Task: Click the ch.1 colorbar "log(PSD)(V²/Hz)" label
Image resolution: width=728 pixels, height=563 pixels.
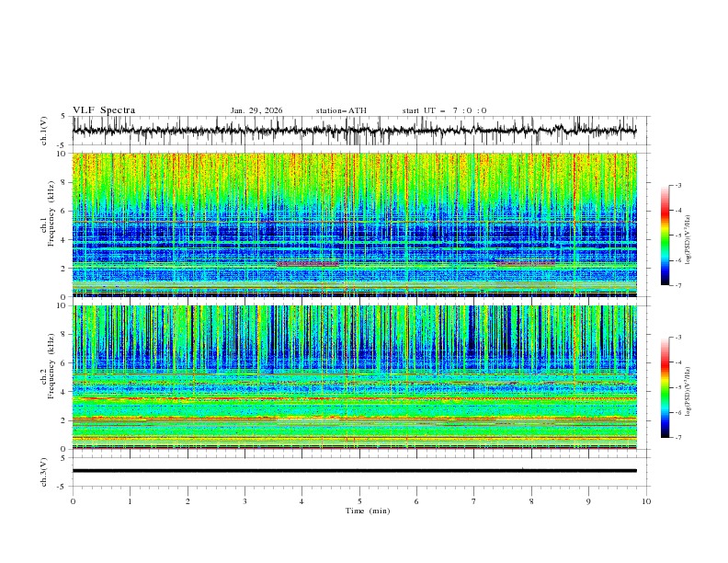Action: click(x=688, y=240)
